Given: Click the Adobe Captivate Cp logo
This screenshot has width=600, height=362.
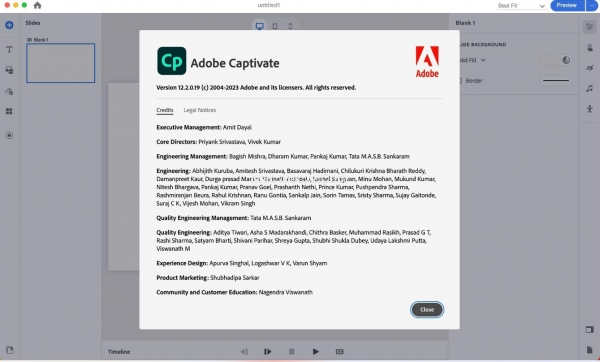Looking at the screenshot, I should coord(171,61).
